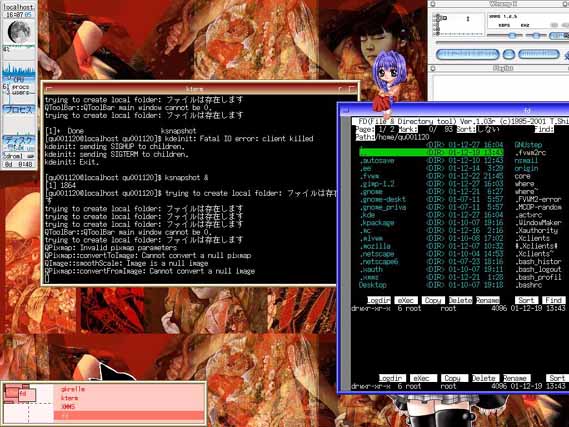Click the moon phase image in gkrellm

point(19,32)
